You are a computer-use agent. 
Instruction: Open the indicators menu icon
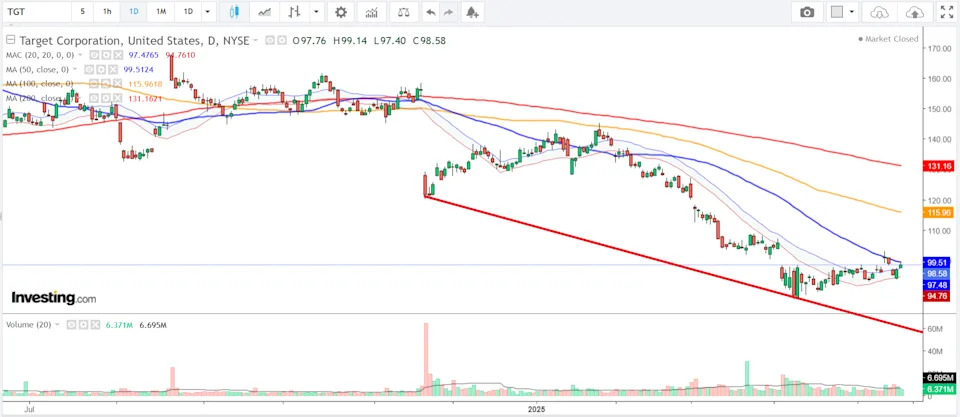pos(372,12)
